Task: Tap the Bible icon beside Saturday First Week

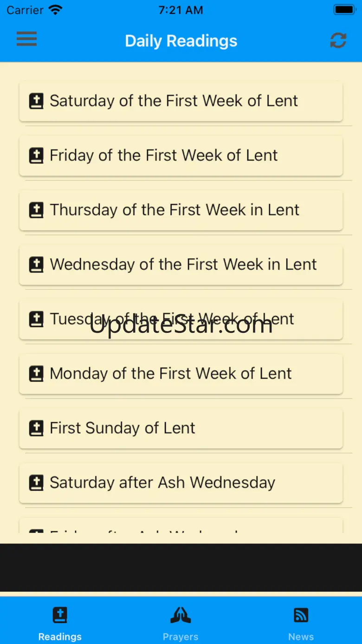Action: tap(36, 101)
